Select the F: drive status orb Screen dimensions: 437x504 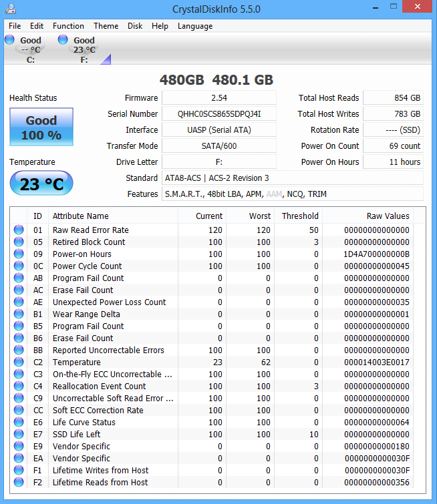[x=63, y=40]
